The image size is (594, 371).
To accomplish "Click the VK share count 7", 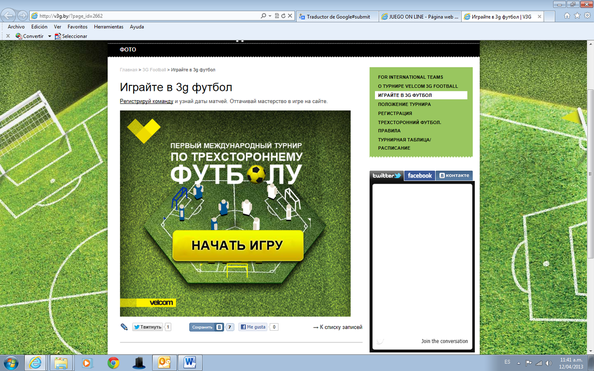I will click(x=230, y=327).
